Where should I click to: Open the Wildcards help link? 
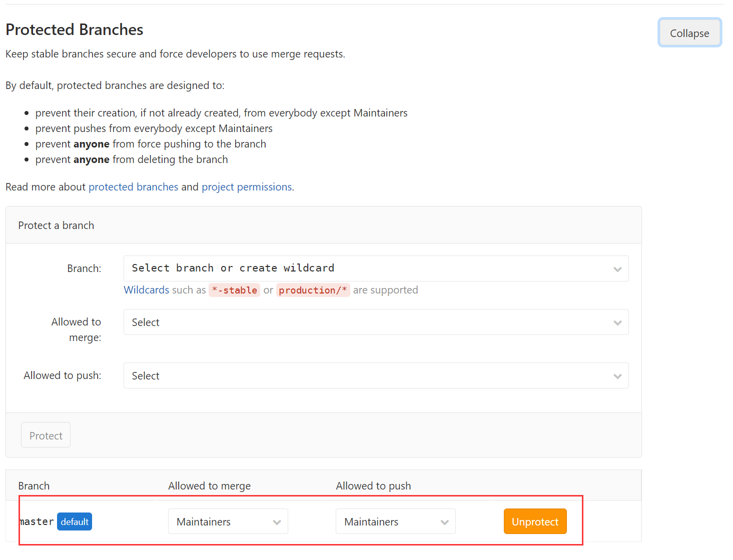click(146, 290)
